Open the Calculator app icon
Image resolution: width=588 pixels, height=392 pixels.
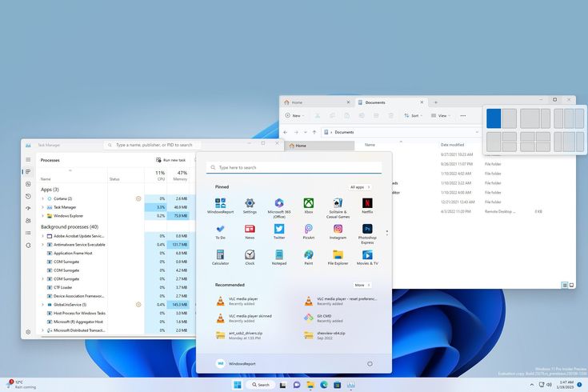(220, 255)
